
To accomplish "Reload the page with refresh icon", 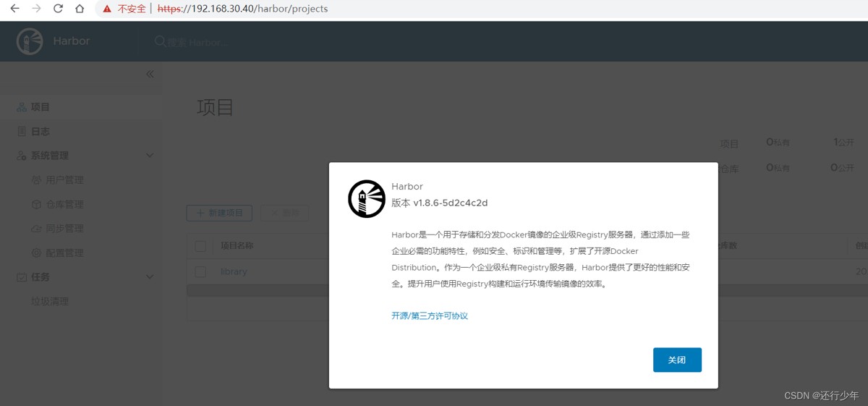I will coord(59,9).
